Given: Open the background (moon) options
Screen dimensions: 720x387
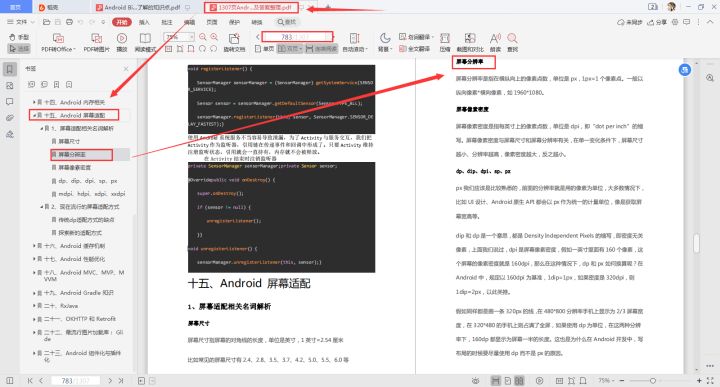Looking at the screenshot, I should coord(385,43).
